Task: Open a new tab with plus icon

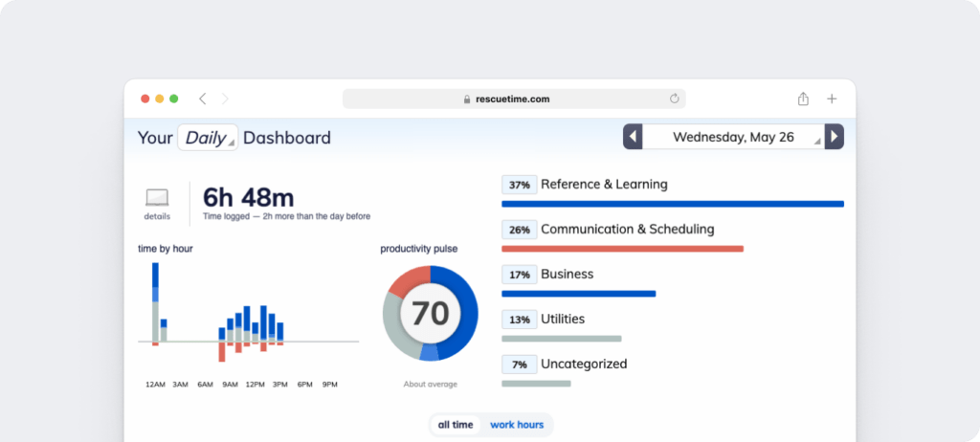Action: tap(832, 99)
